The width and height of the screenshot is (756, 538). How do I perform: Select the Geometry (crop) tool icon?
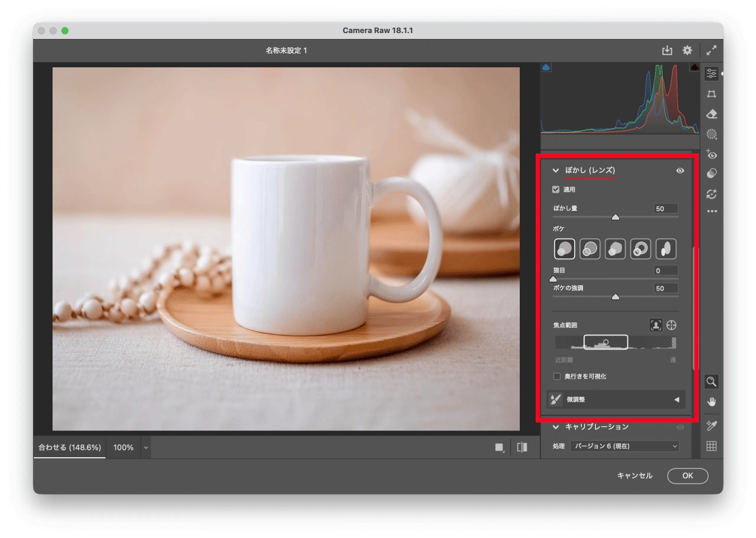[x=712, y=94]
